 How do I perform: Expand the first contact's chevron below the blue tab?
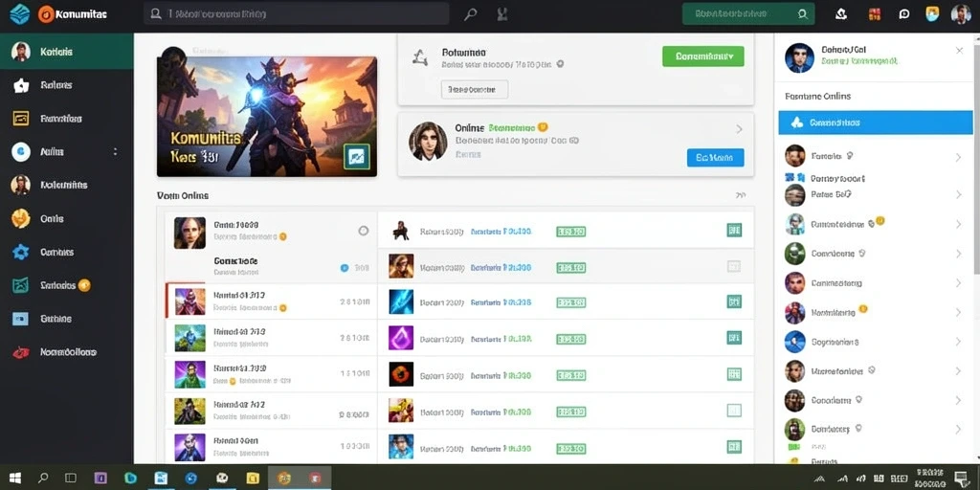tap(958, 157)
